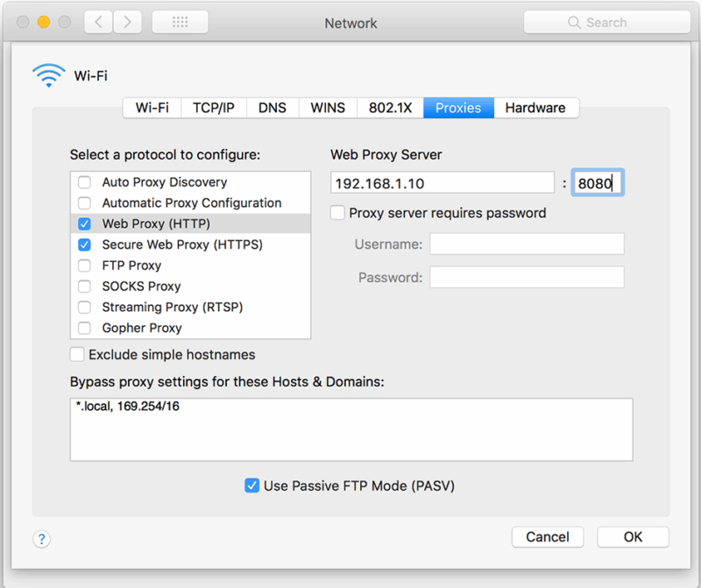Open the DNS tab
This screenshot has width=701, height=588.
[273, 108]
